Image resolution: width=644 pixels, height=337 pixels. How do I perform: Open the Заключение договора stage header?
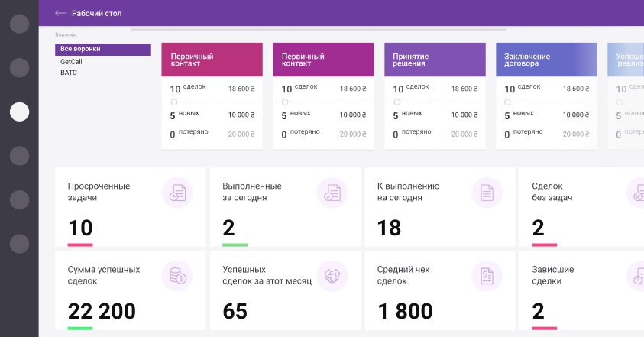(x=545, y=60)
